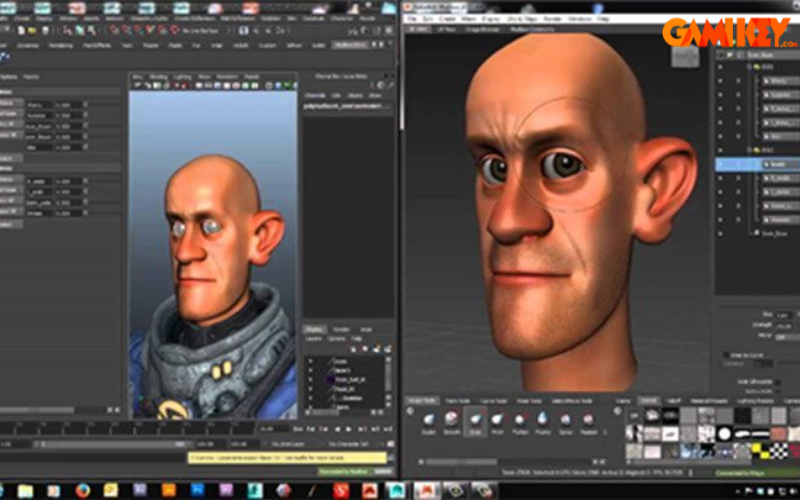This screenshot has height=500, width=800.
Task: Jump to end of Maya playback range
Action: click(388, 429)
